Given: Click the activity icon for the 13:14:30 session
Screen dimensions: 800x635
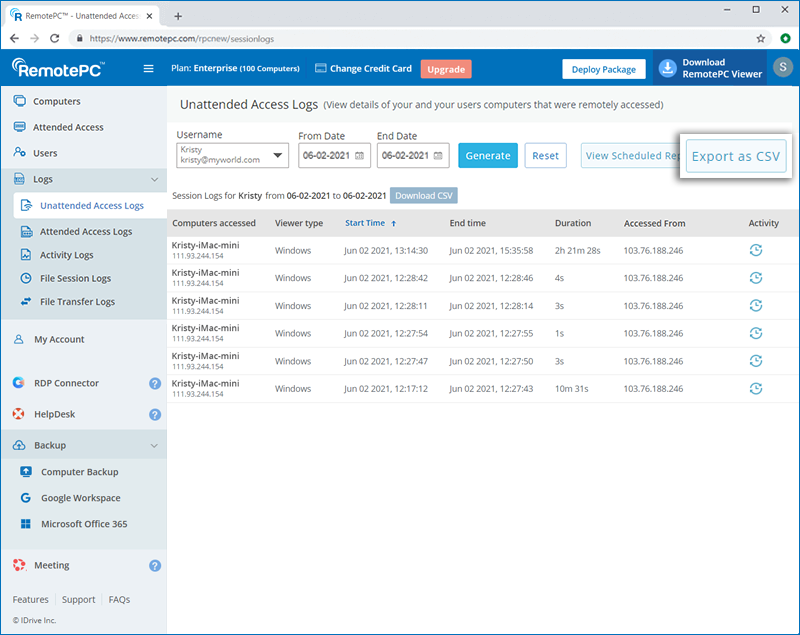Looking at the screenshot, I should pos(756,250).
